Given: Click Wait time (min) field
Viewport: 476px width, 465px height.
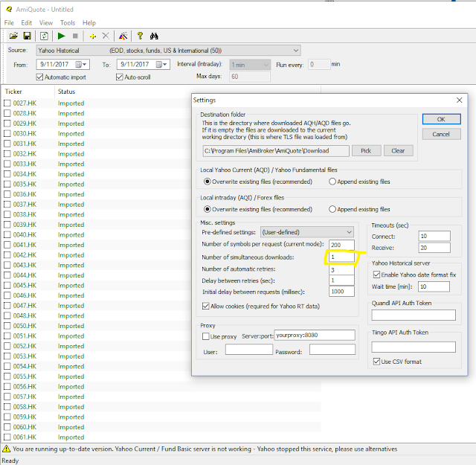Looking at the screenshot, I should tap(434, 286).
